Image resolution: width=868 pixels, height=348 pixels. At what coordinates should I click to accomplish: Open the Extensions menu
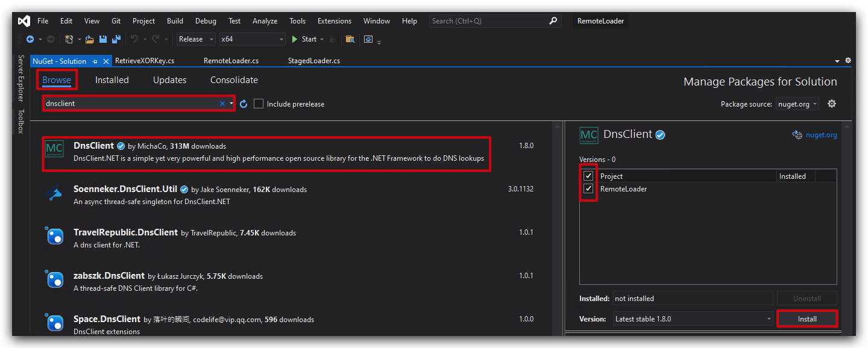[335, 21]
